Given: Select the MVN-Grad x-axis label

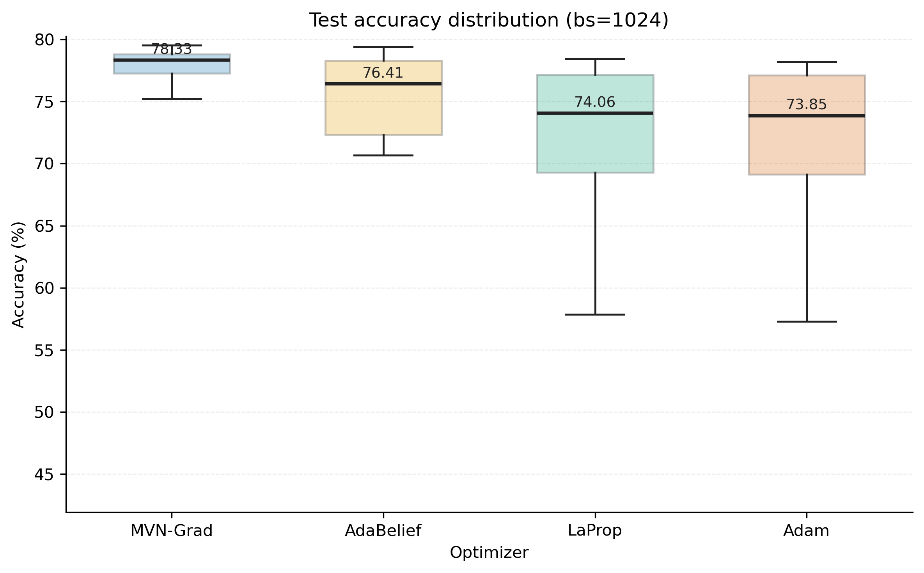Looking at the screenshot, I should 172,531.
